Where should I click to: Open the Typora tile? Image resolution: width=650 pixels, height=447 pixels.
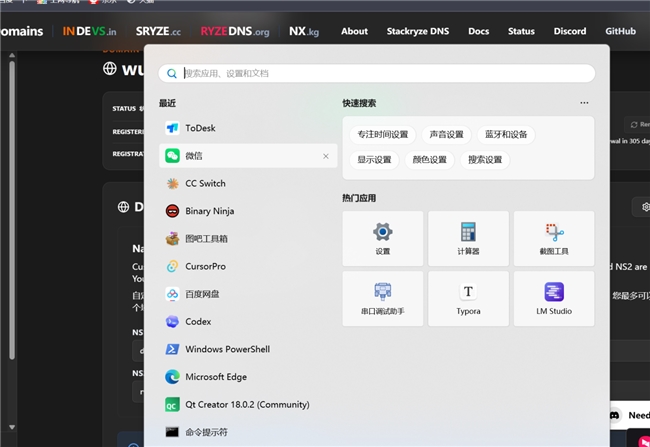coord(468,299)
